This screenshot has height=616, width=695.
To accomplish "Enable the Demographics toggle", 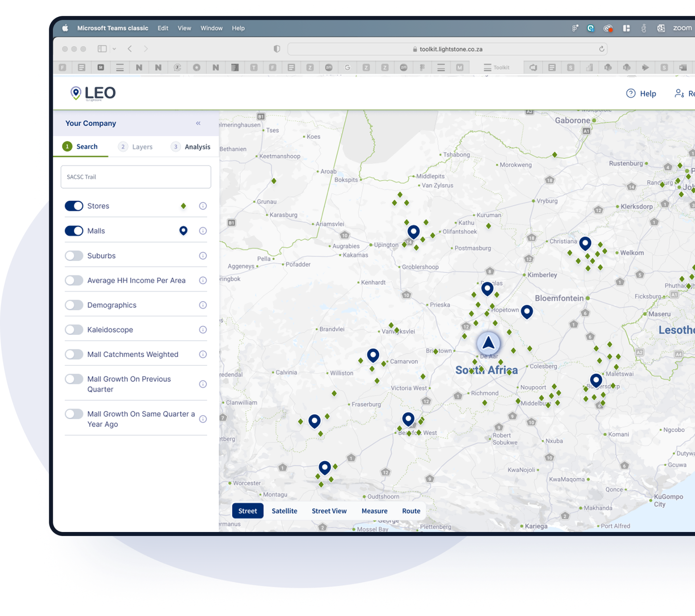I will point(74,305).
